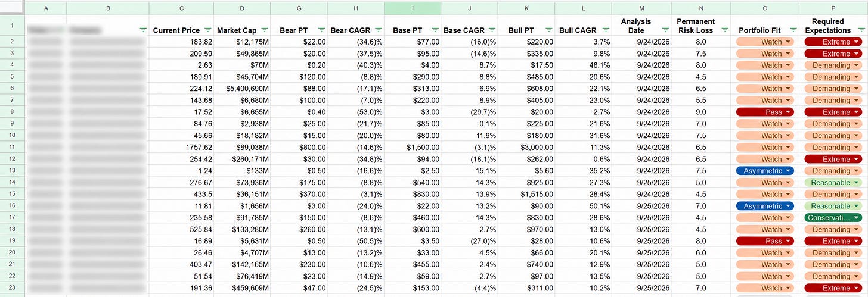Open Reasonable dropdown chip in row 14

[833, 183]
